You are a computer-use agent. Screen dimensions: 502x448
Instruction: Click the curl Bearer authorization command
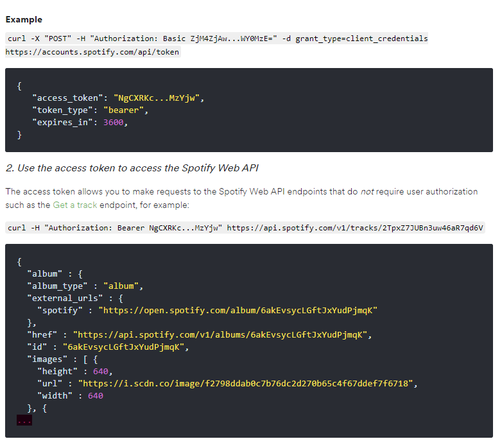245,228
